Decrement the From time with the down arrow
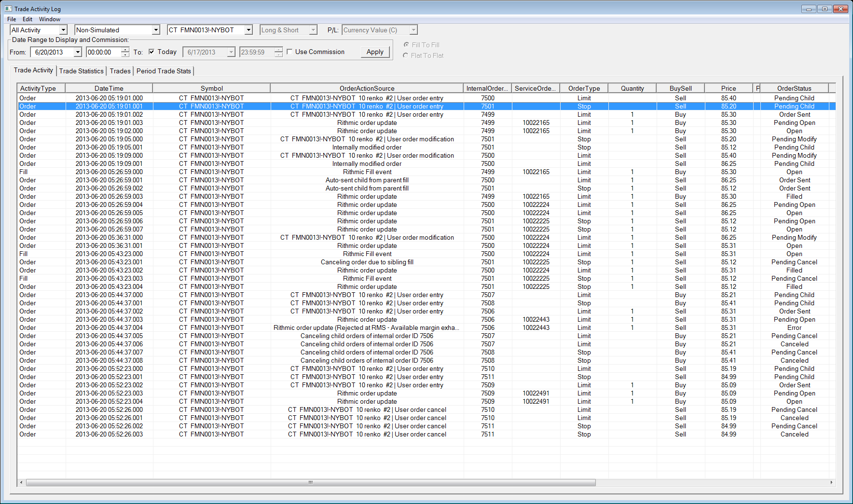 125,54
